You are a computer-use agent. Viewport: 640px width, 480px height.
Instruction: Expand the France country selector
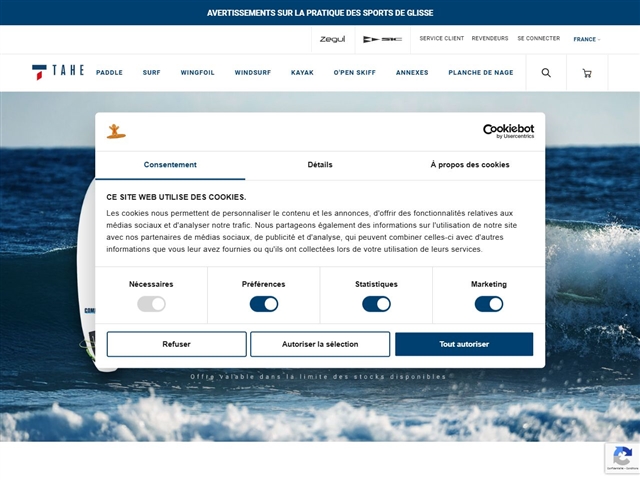pyautogui.click(x=586, y=39)
